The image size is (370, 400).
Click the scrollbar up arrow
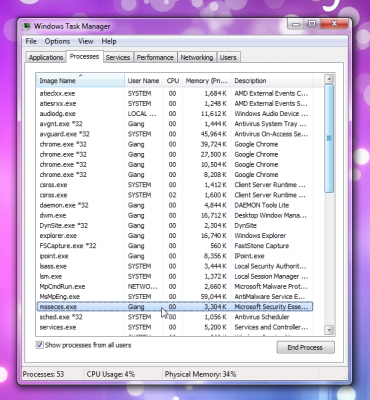point(329,79)
